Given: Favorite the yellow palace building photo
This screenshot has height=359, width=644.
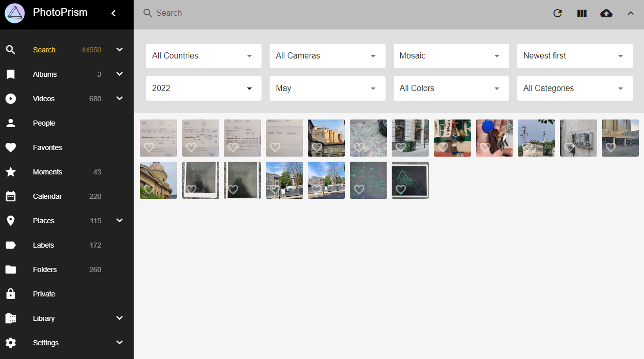Looking at the screenshot, I should pos(149,189).
